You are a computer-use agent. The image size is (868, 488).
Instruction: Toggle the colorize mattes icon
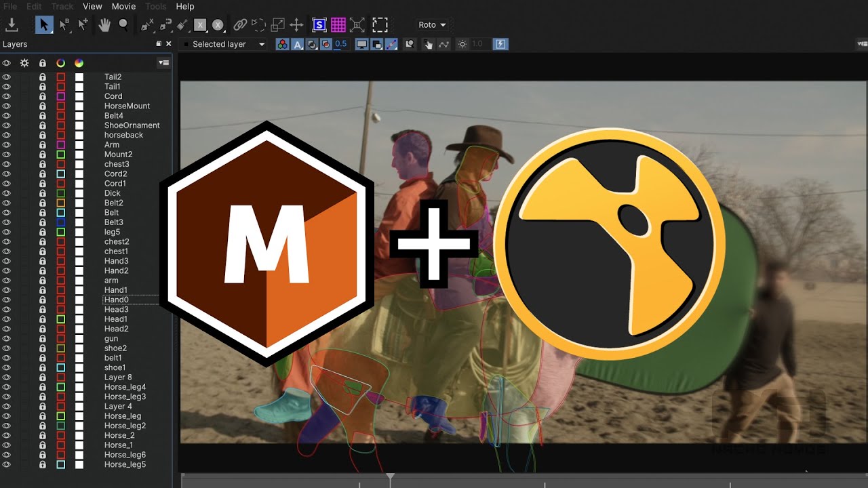point(326,44)
